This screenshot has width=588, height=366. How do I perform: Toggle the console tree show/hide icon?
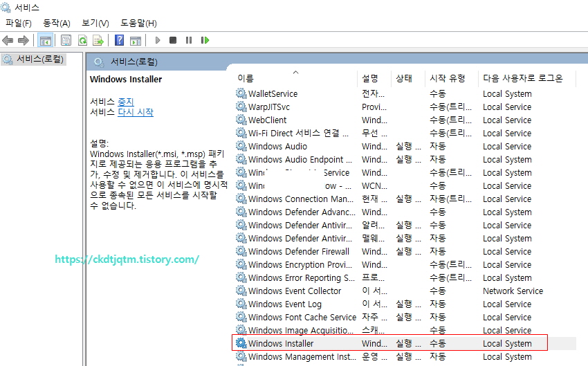[46, 40]
